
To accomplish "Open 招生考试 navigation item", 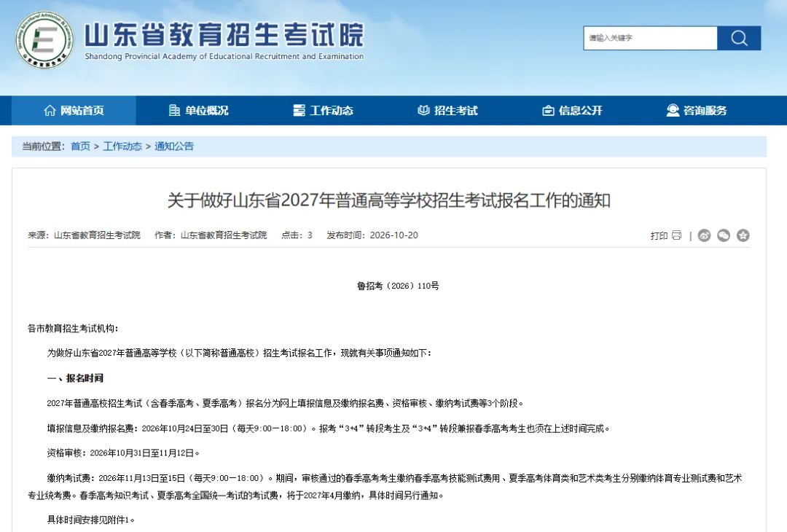I will (447, 111).
